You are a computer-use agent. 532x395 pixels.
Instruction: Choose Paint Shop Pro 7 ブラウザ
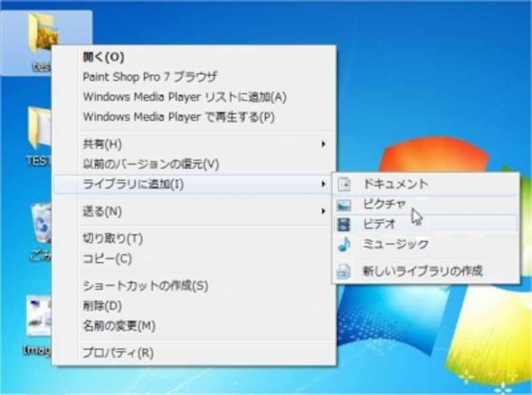point(194,77)
